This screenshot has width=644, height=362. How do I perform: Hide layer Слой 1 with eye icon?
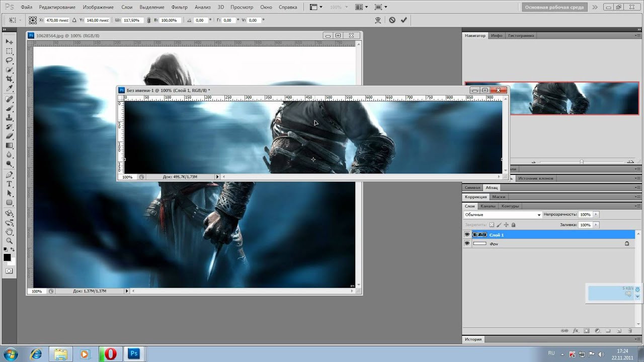click(x=467, y=235)
